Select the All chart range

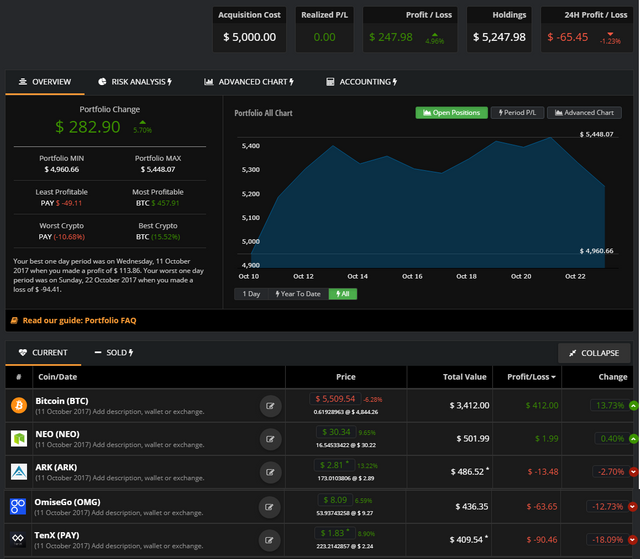[x=342, y=293]
